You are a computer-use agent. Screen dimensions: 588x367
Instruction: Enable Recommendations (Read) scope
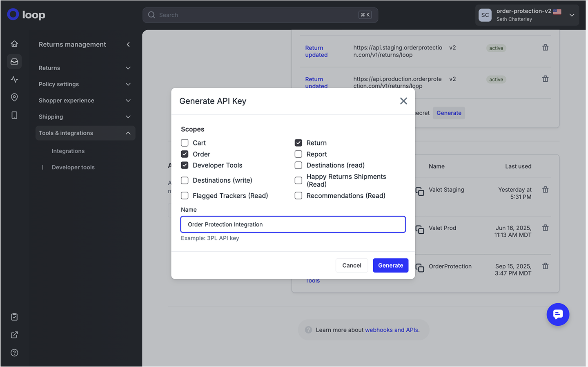click(298, 196)
